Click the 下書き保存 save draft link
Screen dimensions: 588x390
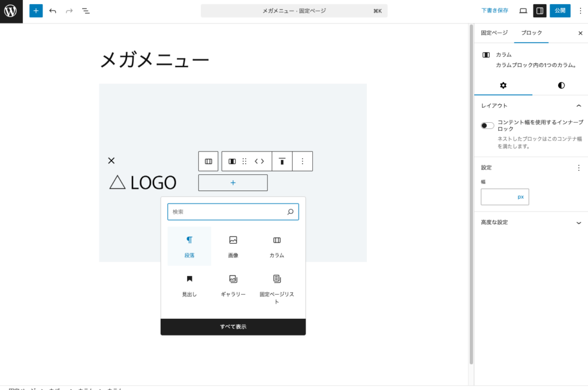click(x=494, y=10)
